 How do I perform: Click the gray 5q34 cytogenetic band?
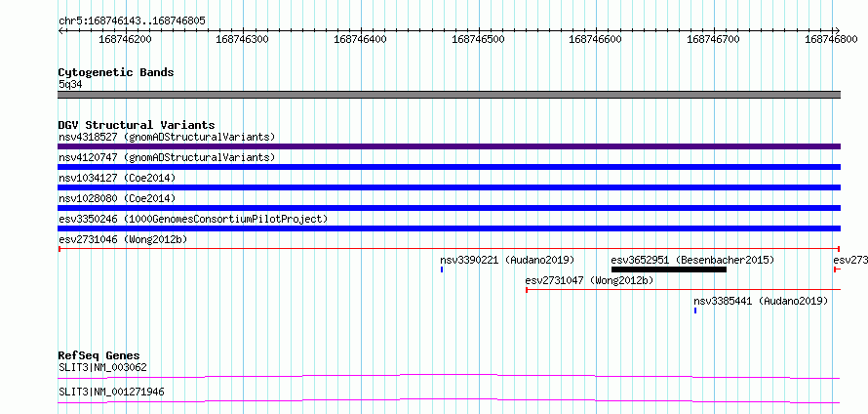click(x=449, y=95)
